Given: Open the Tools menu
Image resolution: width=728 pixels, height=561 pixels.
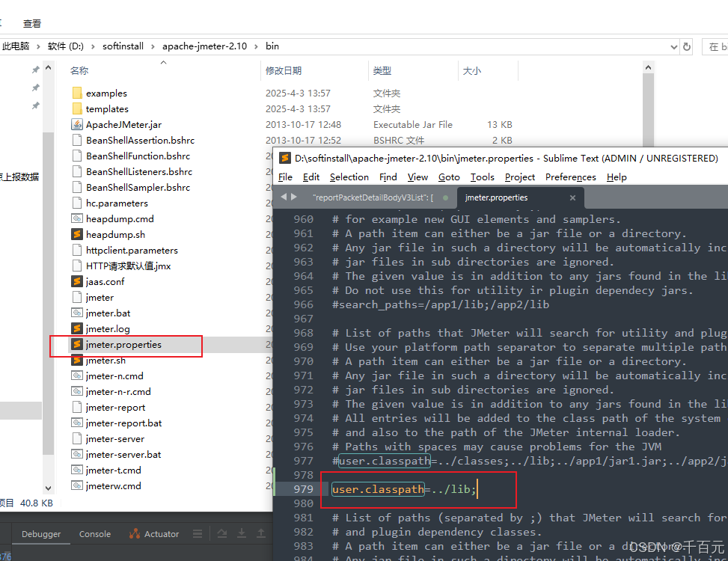Looking at the screenshot, I should pyautogui.click(x=483, y=177).
